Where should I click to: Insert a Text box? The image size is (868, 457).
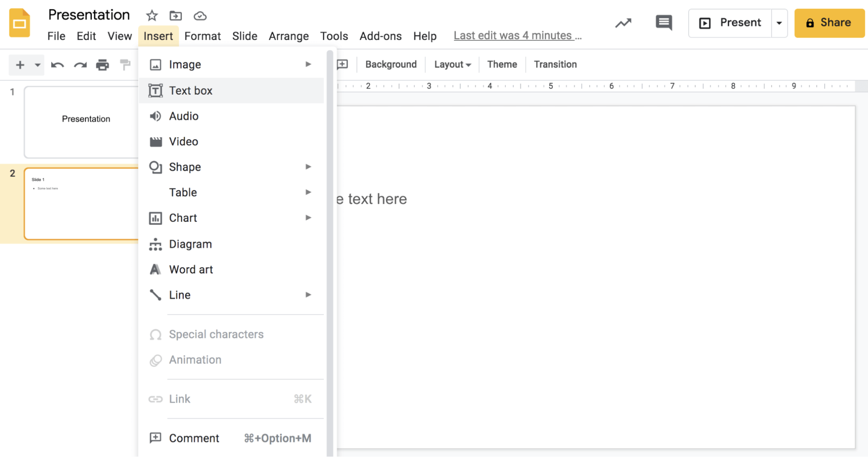(191, 90)
